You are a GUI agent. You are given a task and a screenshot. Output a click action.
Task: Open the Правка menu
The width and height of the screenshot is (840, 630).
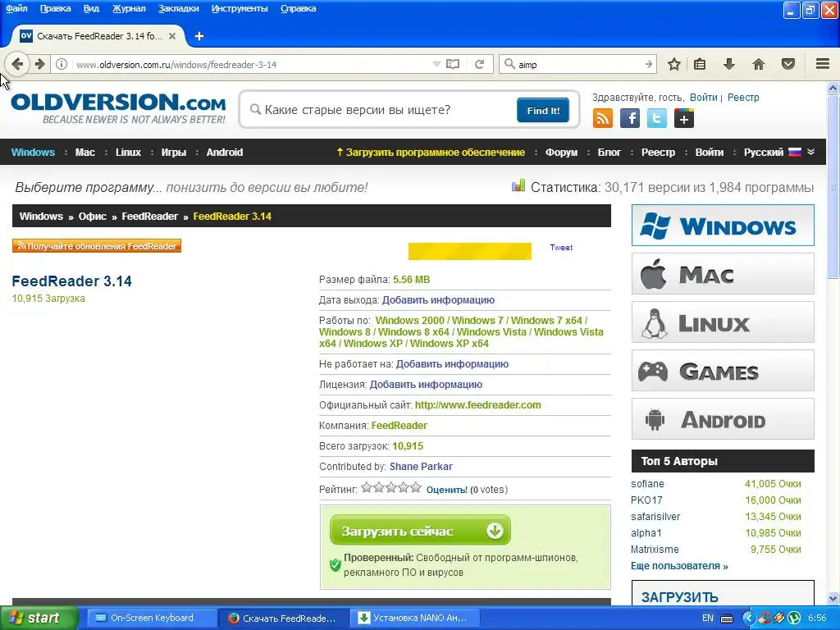[x=55, y=8]
